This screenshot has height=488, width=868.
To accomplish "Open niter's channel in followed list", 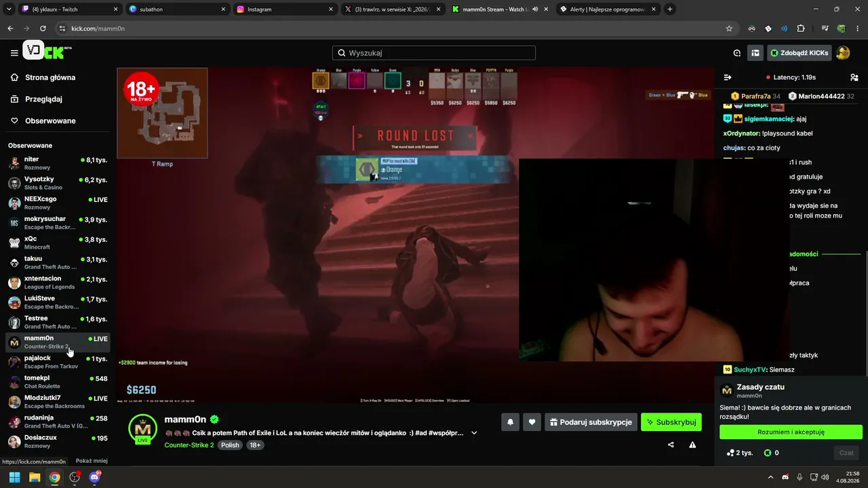I will coord(58,163).
